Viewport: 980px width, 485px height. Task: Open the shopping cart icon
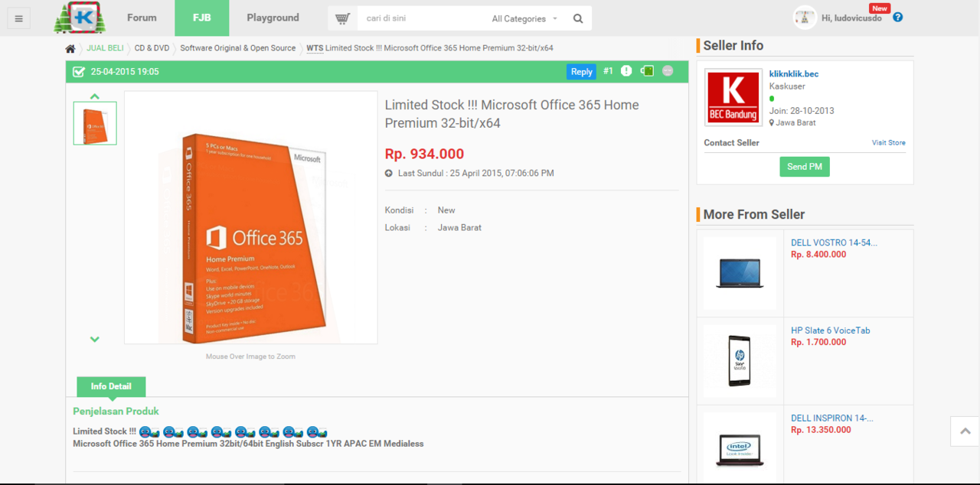(x=343, y=18)
